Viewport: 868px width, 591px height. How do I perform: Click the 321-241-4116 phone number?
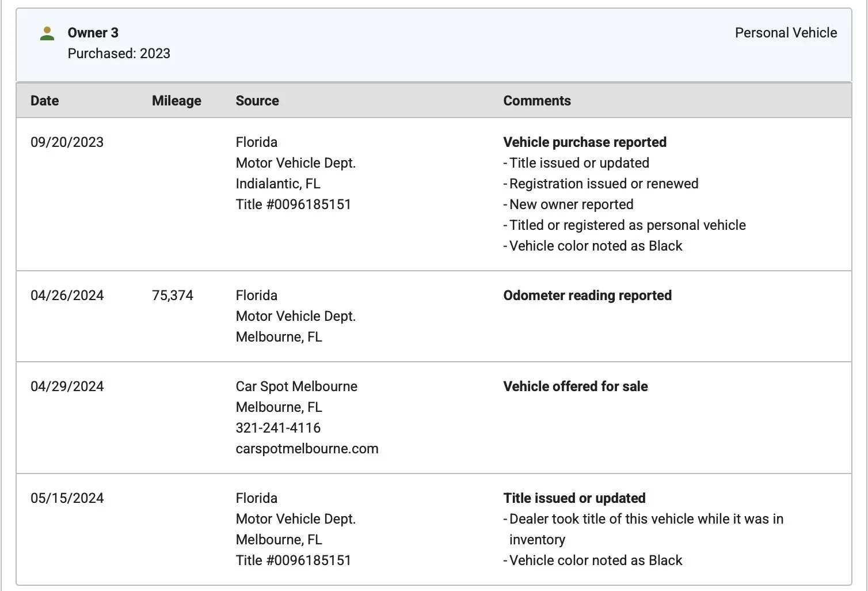click(277, 428)
